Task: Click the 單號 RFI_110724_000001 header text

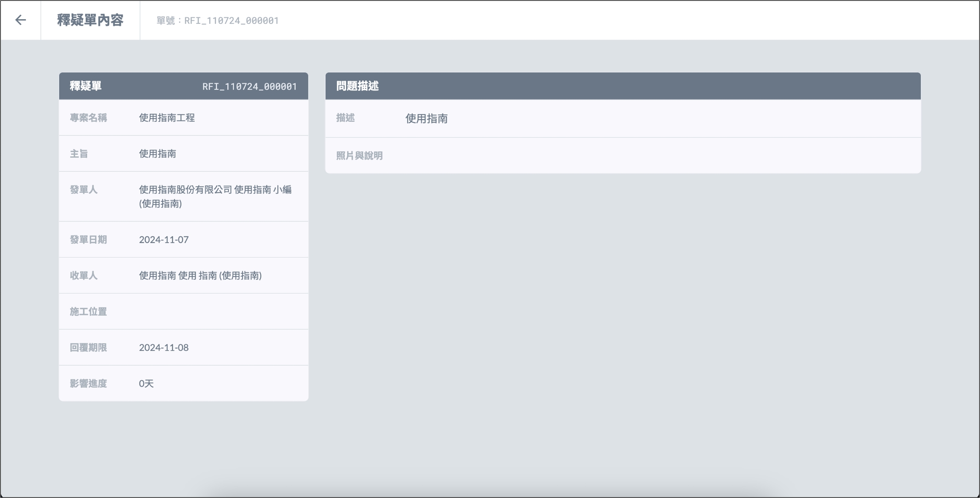Action: pos(217,20)
